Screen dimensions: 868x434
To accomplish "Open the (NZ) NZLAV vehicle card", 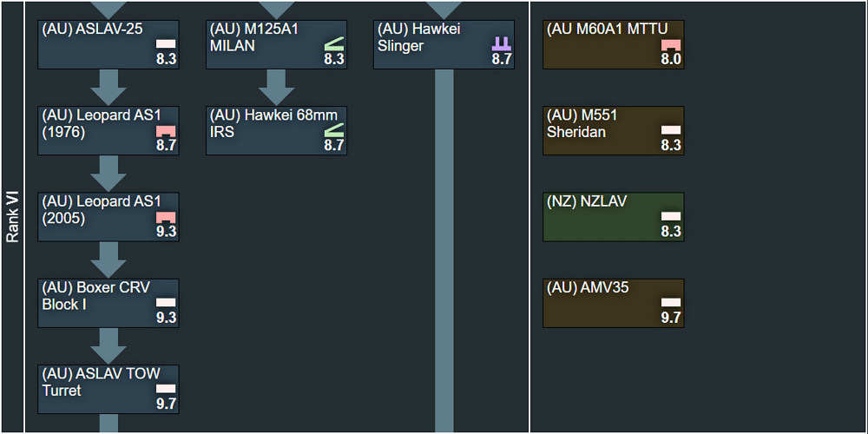I will [614, 217].
